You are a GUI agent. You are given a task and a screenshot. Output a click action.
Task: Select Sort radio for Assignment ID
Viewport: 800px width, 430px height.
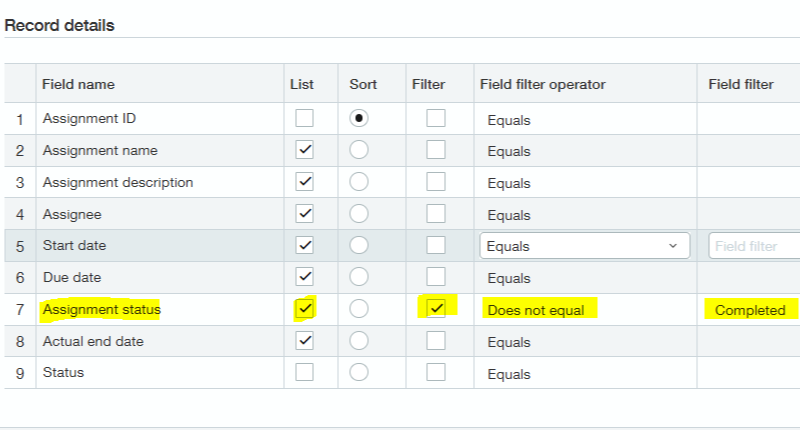[x=359, y=118]
